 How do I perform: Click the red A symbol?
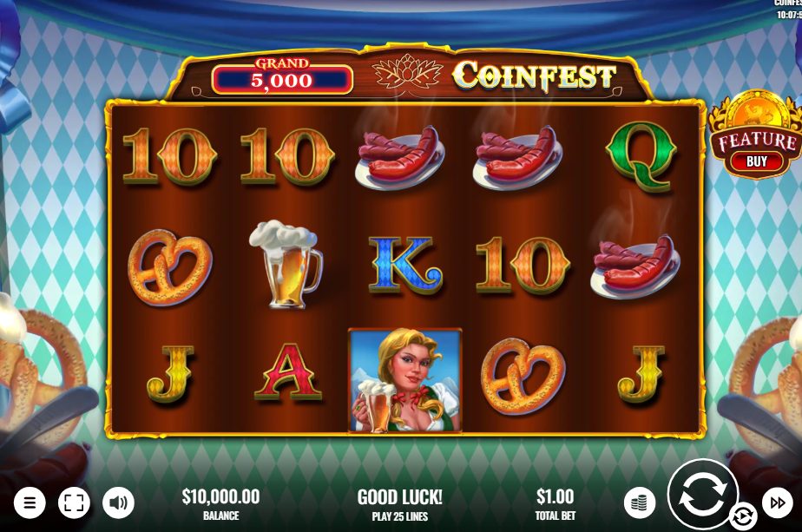point(288,372)
